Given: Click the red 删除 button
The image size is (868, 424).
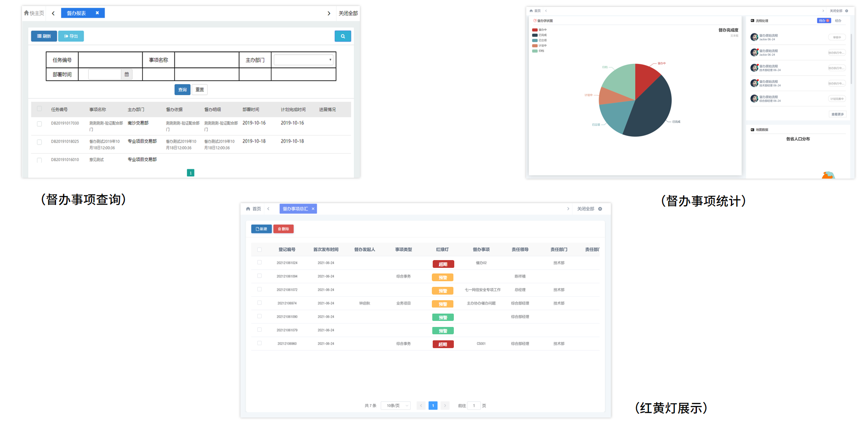Looking at the screenshot, I should click(283, 229).
